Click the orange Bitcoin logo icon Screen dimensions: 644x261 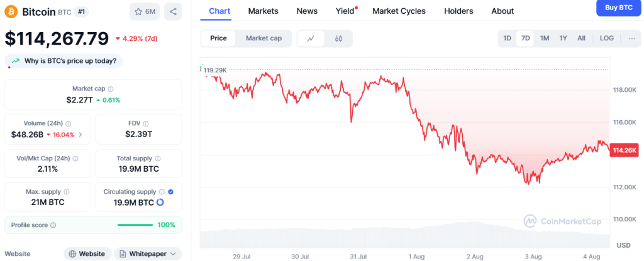pos(11,11)
